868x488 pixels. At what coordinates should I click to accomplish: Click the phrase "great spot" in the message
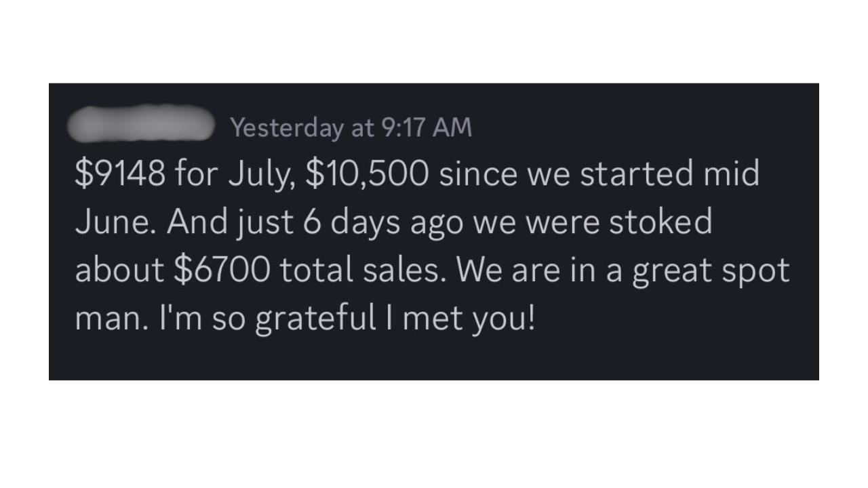pos(711,271)
